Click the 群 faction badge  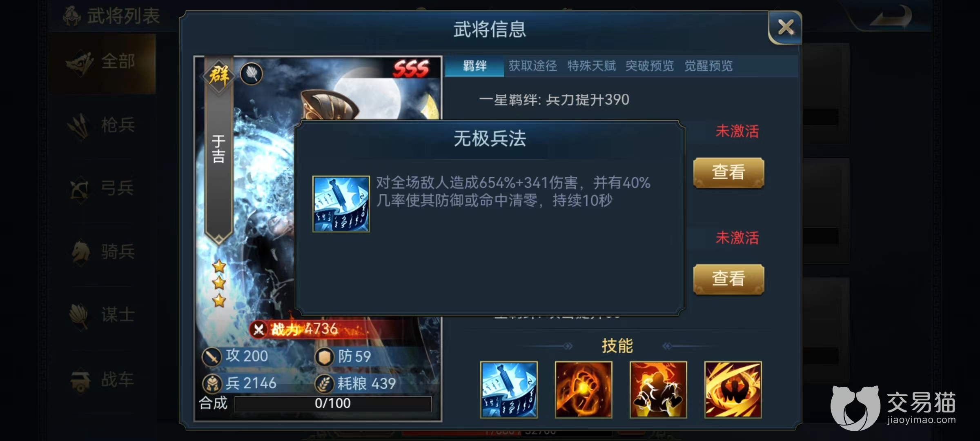point(219,76)
